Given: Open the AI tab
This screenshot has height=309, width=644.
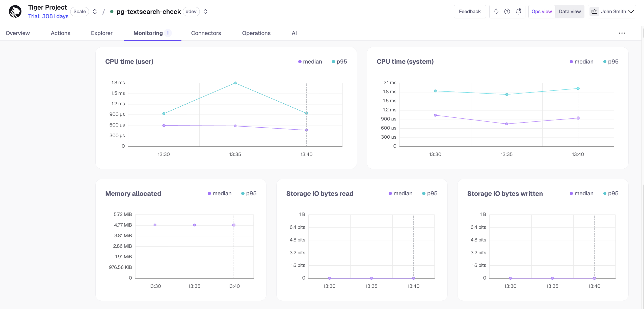Looking at the screenshot, I should click(294, 33).
